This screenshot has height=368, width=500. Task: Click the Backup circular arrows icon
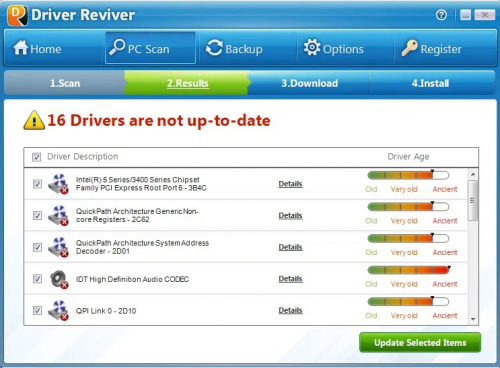click(x=214, y=48)
